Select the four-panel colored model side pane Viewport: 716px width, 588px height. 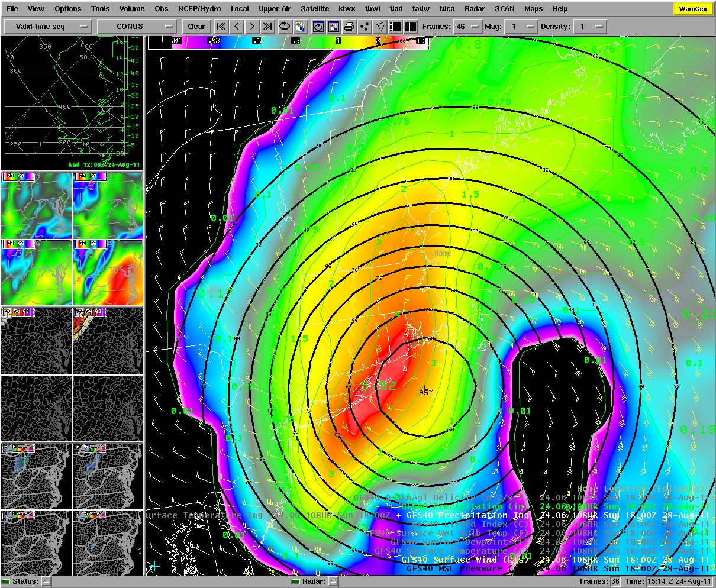(72, 239)
